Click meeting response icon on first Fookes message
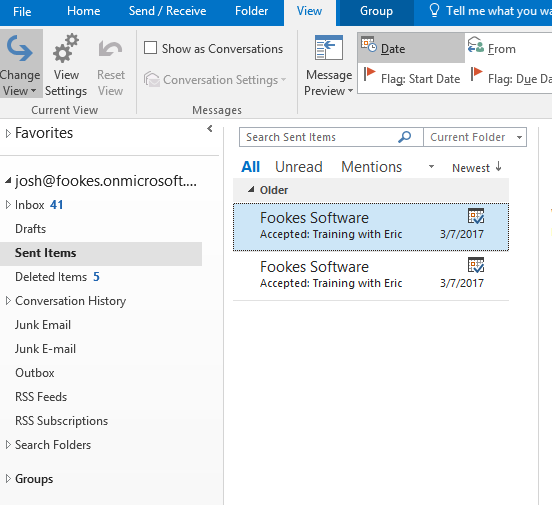The height and width of the screenshot is (505, 552). coord(476,216)
